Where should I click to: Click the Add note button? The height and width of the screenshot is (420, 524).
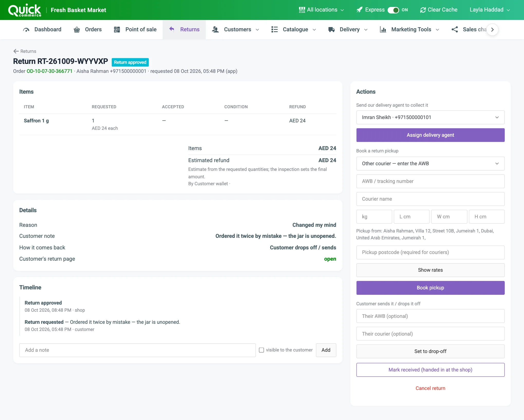click(326, 350)
